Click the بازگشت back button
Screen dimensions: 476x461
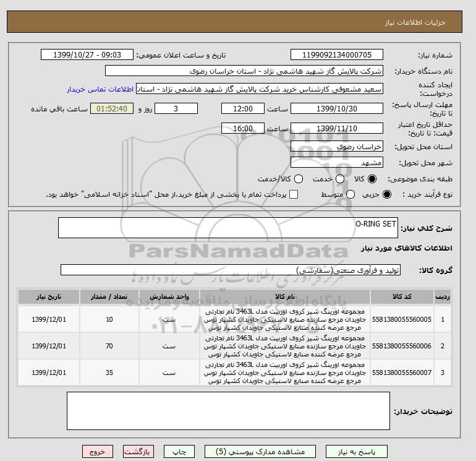[138, 452]
